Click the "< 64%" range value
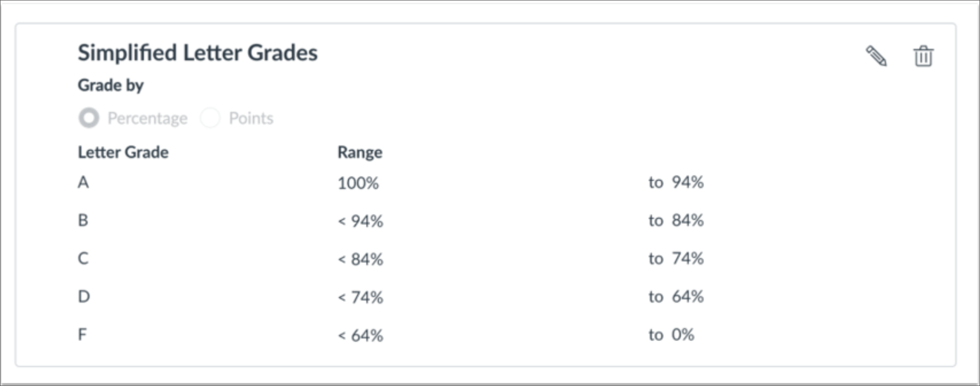The image size is (980, 386). coord(360,335)
